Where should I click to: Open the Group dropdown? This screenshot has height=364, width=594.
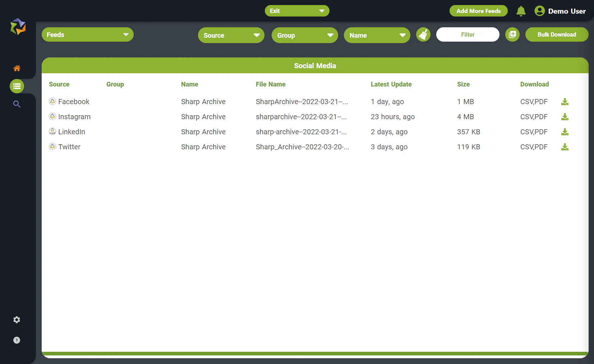304,35
